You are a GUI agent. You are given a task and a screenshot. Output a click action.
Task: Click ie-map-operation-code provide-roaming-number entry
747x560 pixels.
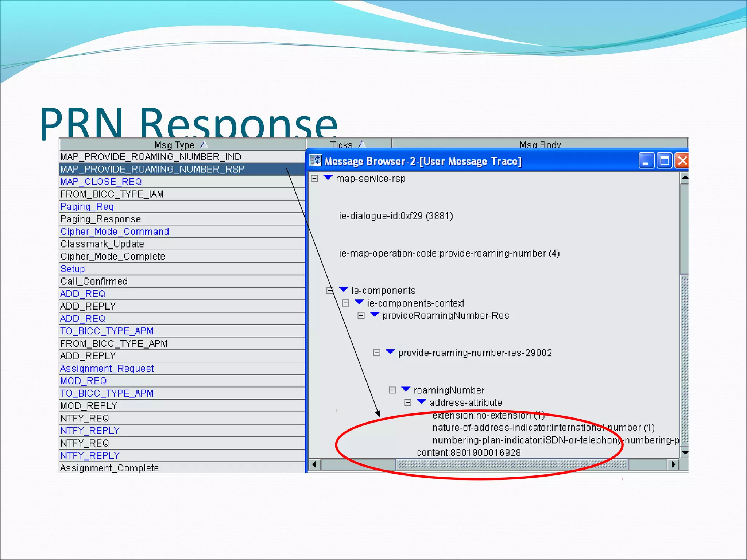(449, 253)
